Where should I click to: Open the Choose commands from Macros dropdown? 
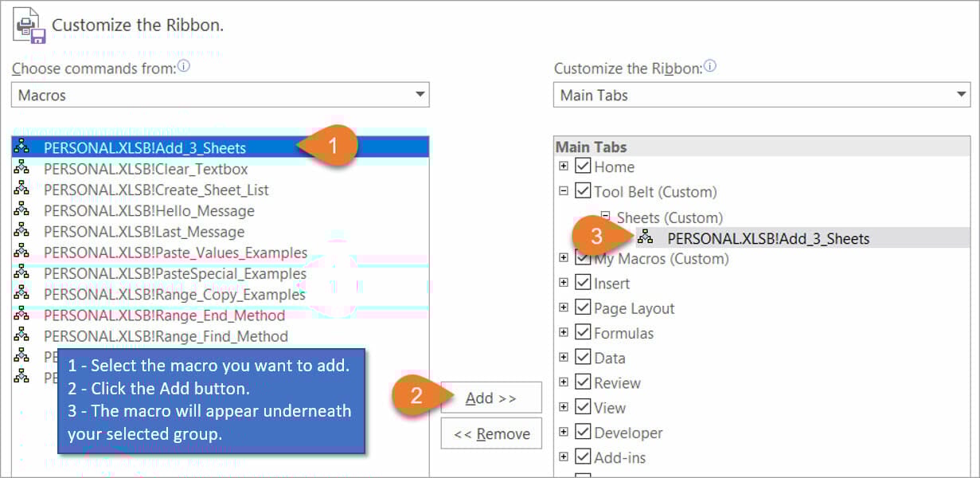(x=420, y=95)
